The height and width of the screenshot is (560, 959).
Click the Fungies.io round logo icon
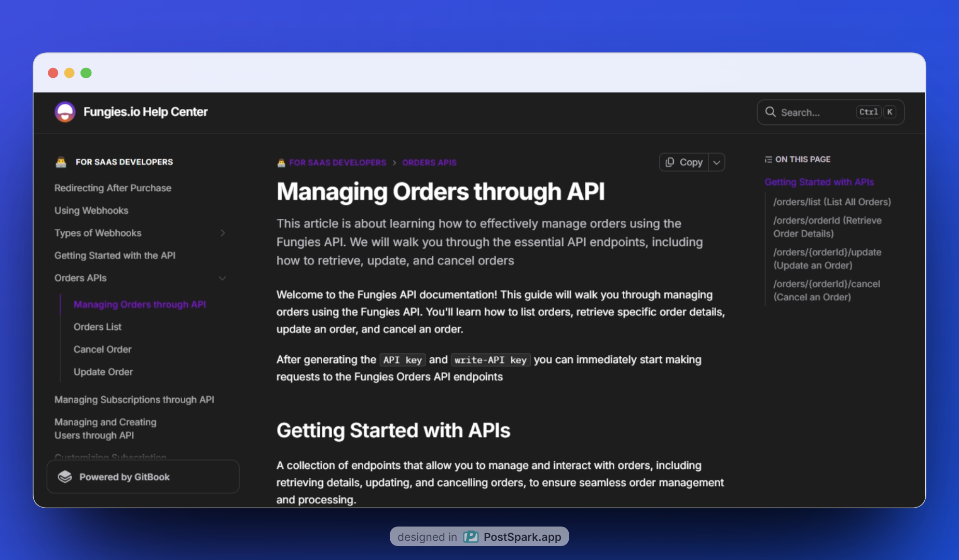[65, 112]
